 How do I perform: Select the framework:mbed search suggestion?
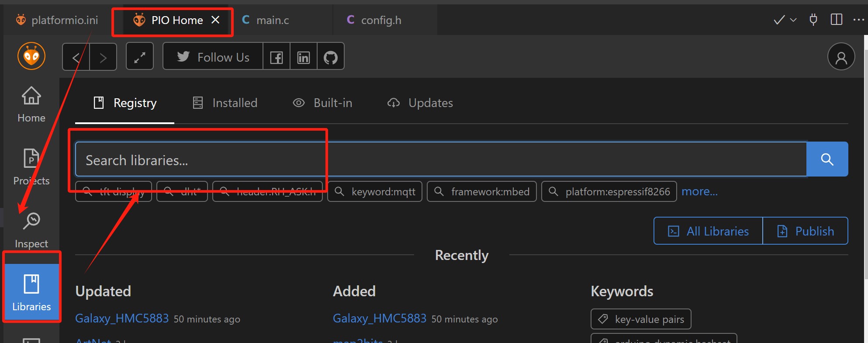click(x=482, y=191)
